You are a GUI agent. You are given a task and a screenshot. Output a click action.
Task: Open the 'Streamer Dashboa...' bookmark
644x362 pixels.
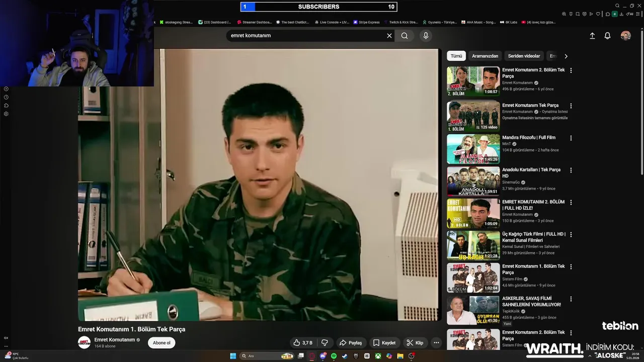point(254,22)
